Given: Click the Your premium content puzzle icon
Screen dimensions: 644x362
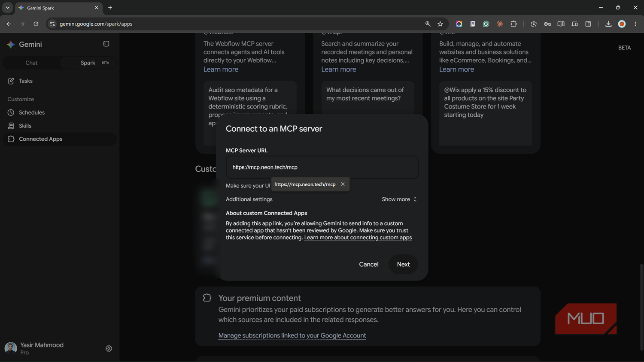Looking at the screenshot, I should 207,298.
